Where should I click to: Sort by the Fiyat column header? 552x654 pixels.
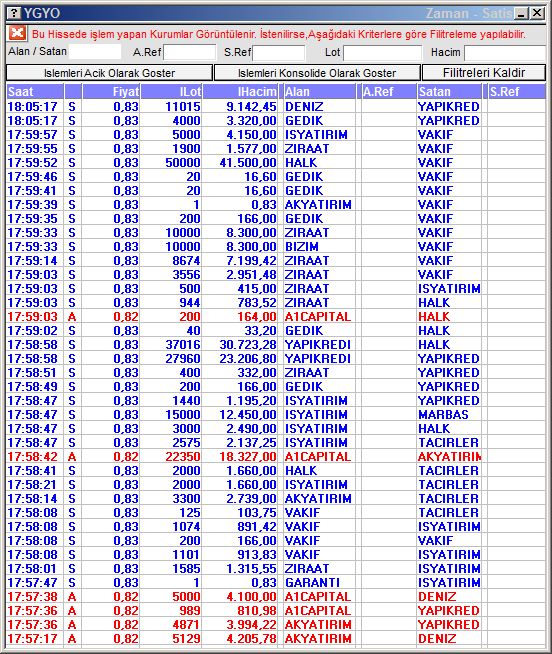click(111, 91)
